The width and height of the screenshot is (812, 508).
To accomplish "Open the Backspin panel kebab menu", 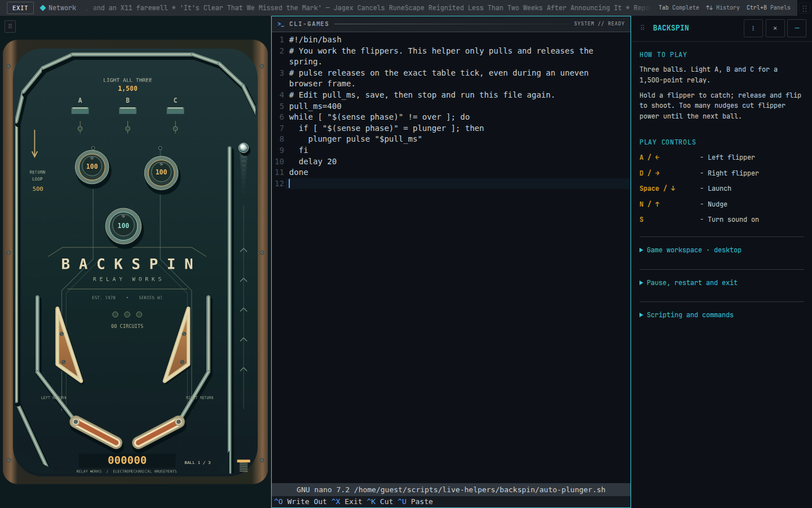I will (753, 28).
